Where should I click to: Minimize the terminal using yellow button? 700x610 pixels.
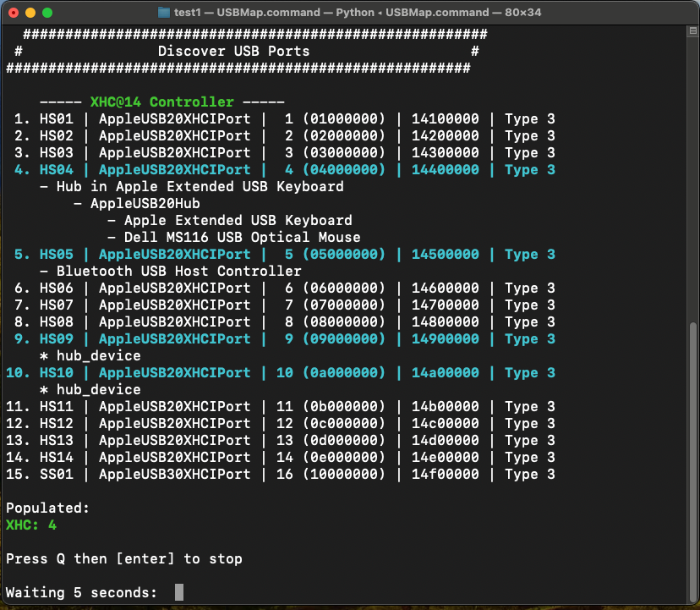[30, 13]
